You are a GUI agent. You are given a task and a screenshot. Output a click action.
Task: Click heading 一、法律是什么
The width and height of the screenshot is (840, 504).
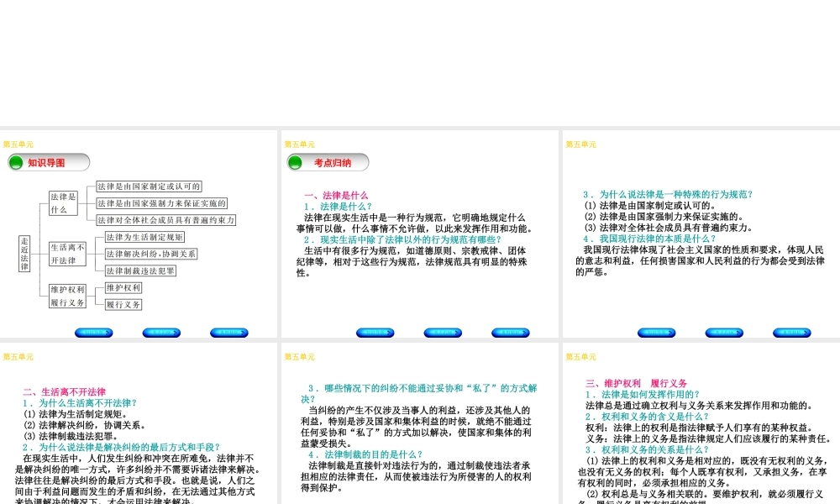336,196
